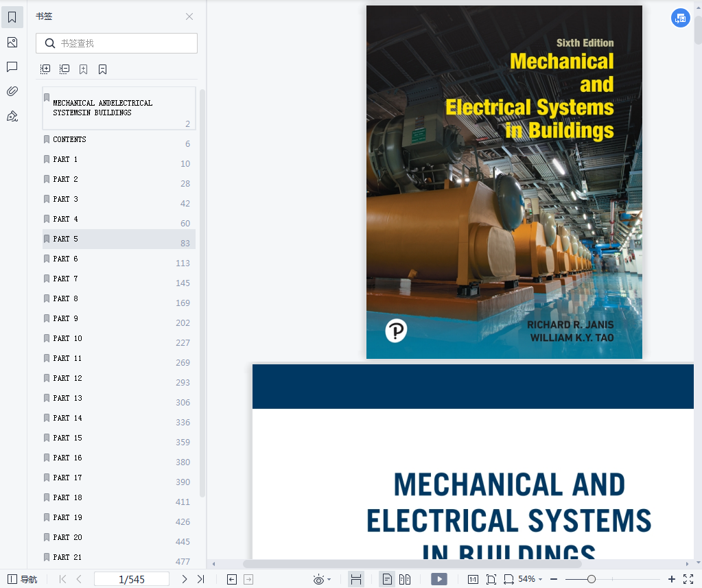
Task: Open bookmark PART 2
Action: pyautogui.click(x=119, y=180)
